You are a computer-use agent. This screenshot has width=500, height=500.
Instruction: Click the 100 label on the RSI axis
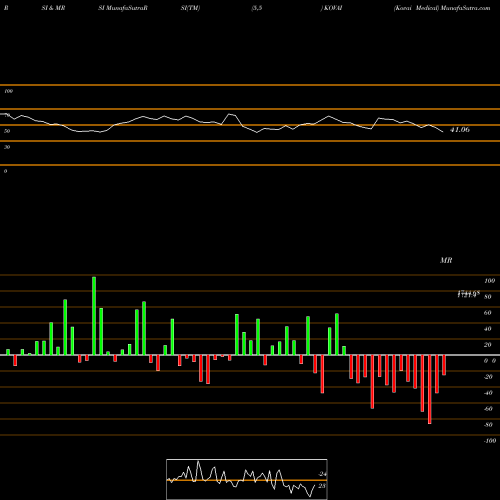click(9, 91)
